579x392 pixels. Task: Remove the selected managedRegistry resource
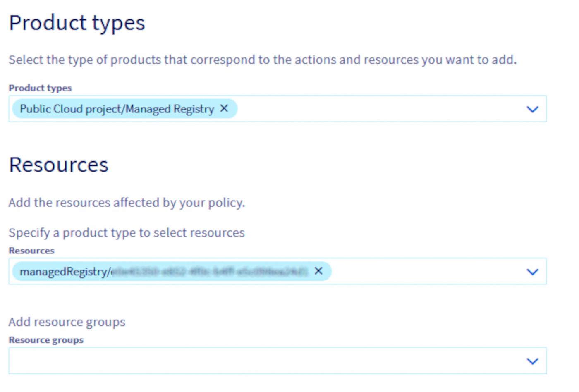point(318,271)
